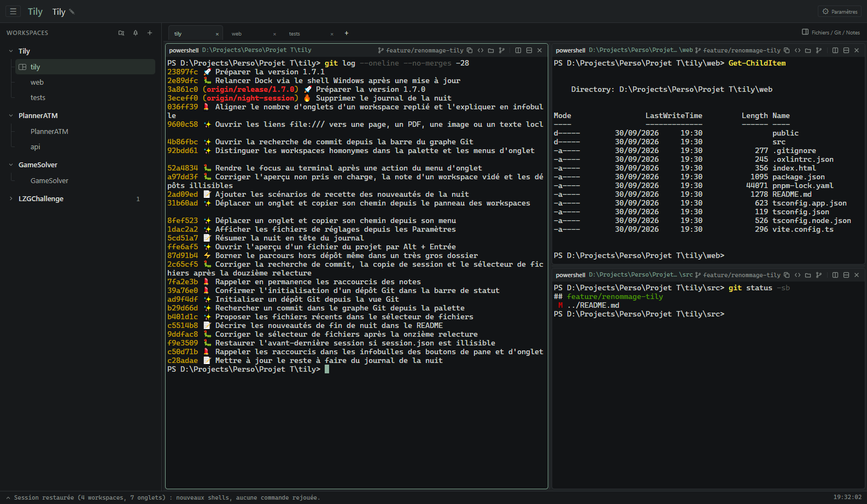Click the git branch icon at right of src pane header
This screenshot has width=867, height=504.
click(x=819, y=275)
